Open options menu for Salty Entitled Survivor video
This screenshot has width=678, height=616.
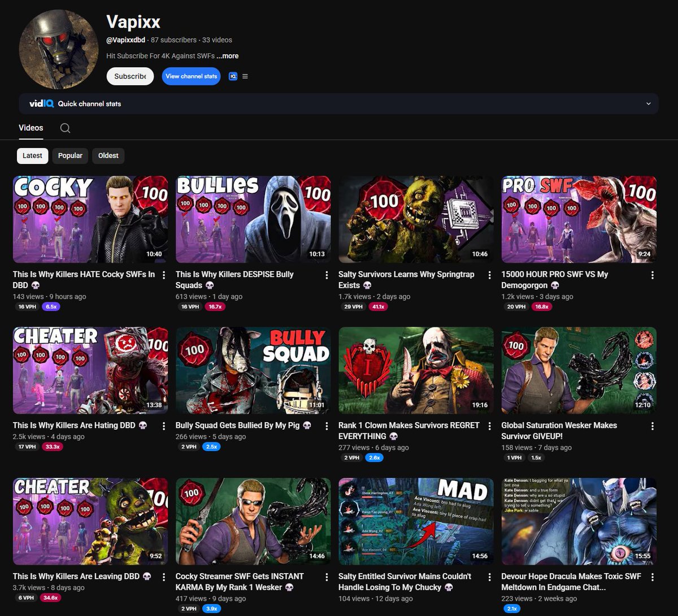(489, 577)
